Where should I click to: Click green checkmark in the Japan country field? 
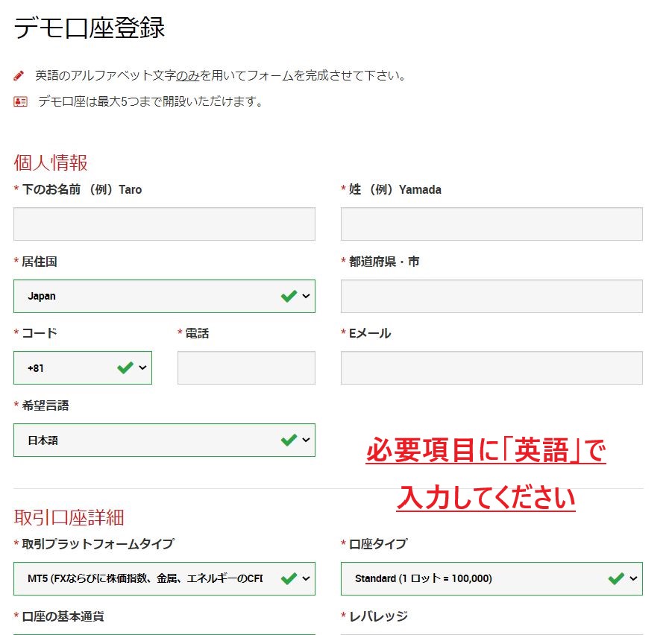pos(289,296)
